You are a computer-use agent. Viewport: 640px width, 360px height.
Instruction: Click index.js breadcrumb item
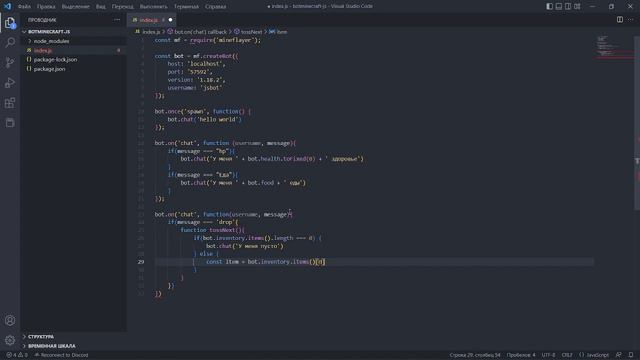click(x=147, y=31)
